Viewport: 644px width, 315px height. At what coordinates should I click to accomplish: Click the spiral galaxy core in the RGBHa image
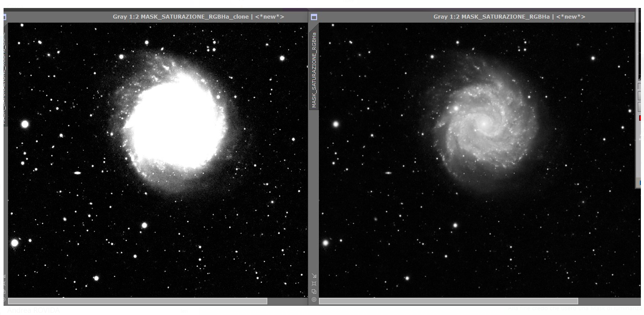point(483,123)
